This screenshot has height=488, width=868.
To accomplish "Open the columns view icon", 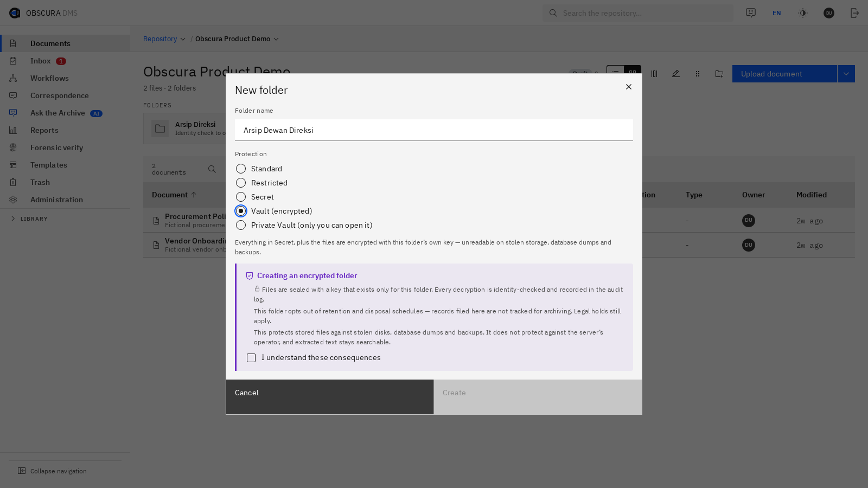I will 654,74.
